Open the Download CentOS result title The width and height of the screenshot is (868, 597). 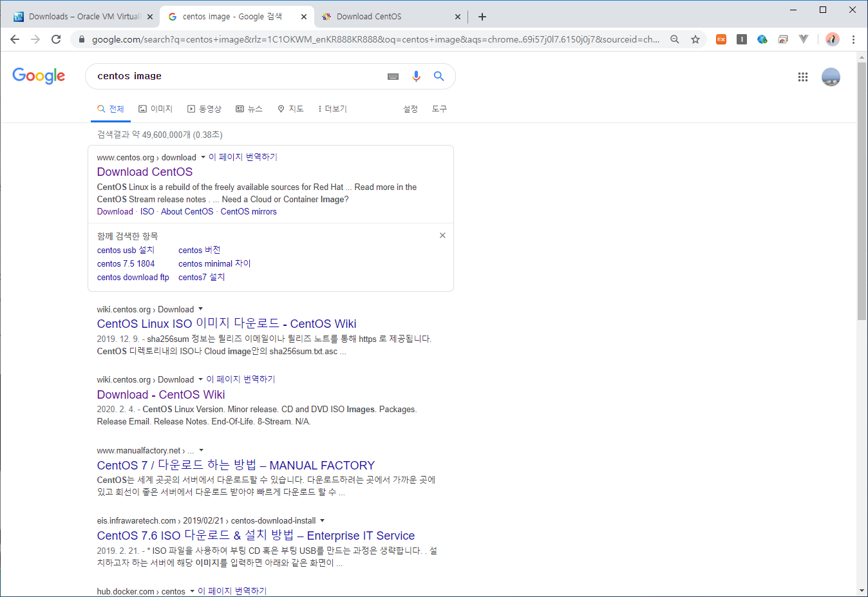pyautogui.click(x=145, y=172)
